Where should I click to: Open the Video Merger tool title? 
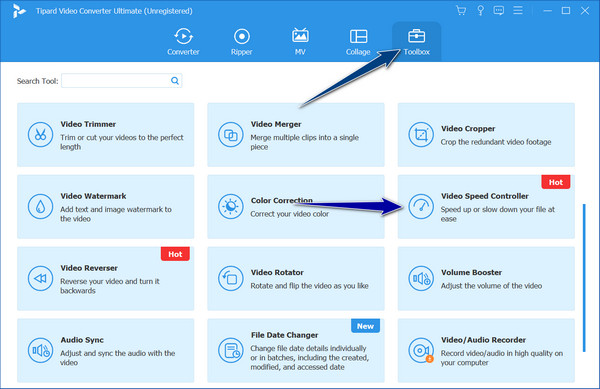point(276,124)
